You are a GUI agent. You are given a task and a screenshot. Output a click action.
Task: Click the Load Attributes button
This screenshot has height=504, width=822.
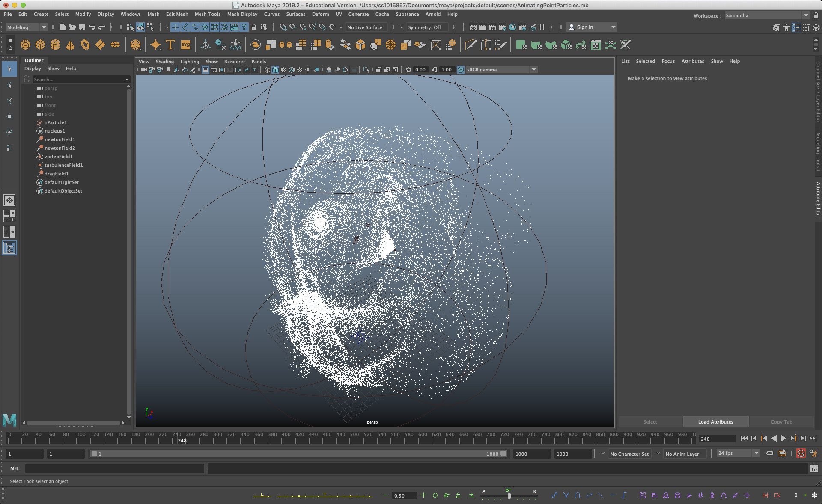715,422
